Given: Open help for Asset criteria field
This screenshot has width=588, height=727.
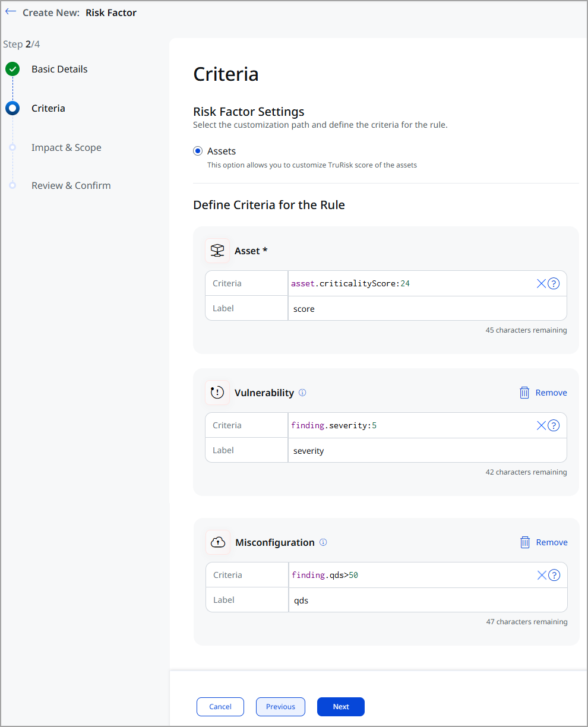Looking at the screenshot, I should 554,284.
